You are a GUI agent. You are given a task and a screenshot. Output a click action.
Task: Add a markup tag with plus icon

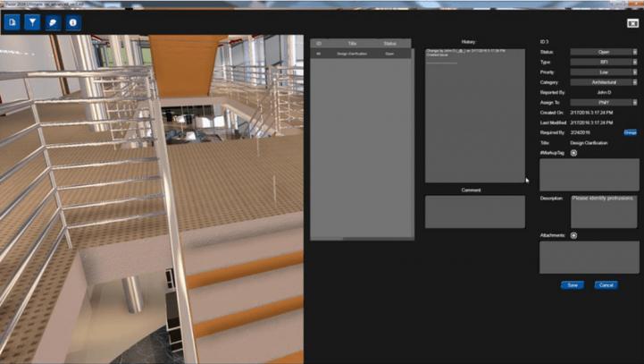coord(573,153)
